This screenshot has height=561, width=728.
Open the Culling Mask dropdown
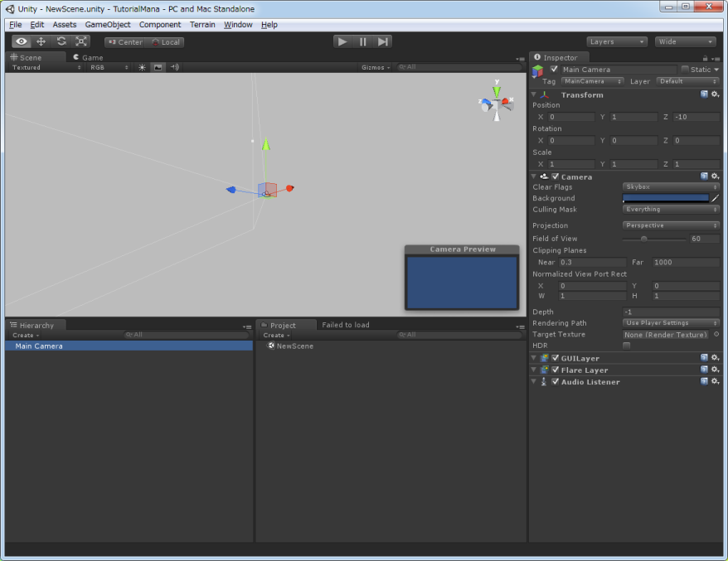(x=671, y=210)
